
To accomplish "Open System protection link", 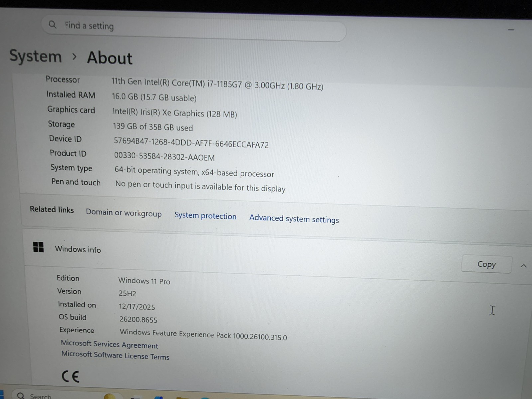I will [x=205, y=216].
